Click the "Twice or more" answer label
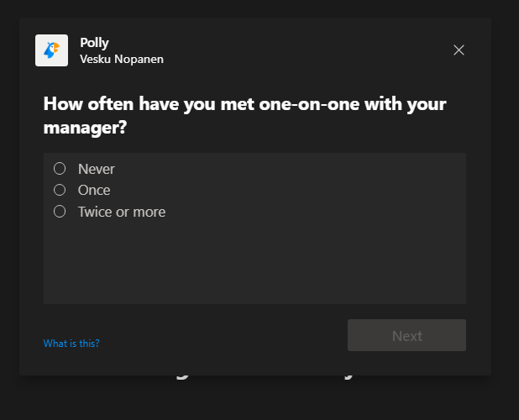 coord(122,212)
